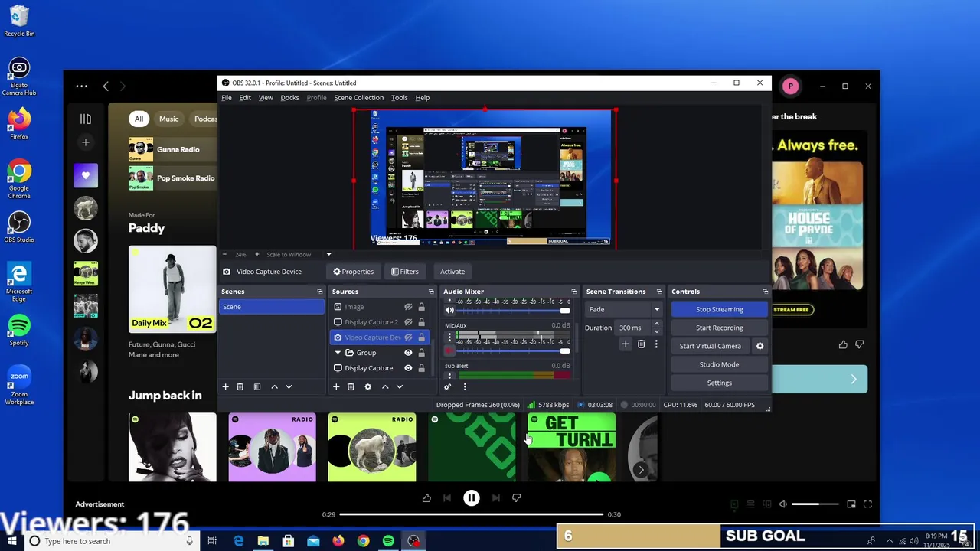
Task: Seek on Spotify playback progress bar
Action: (x=471, y=514)
